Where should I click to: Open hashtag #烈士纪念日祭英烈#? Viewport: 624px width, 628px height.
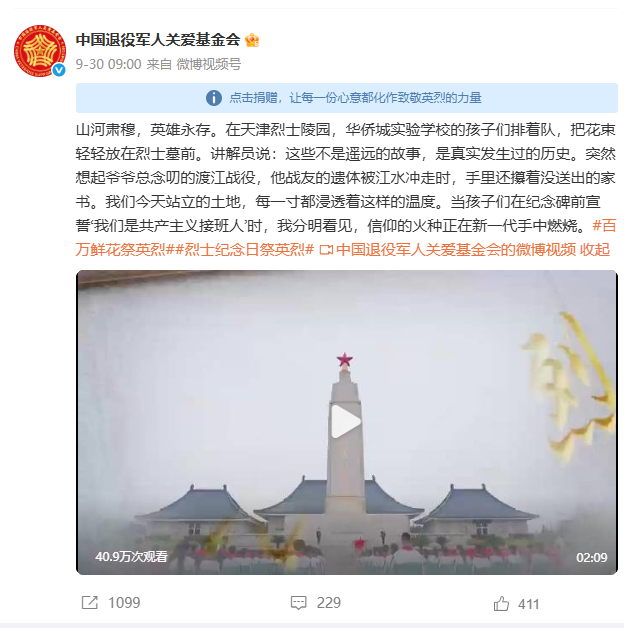[x=245, y=250]
